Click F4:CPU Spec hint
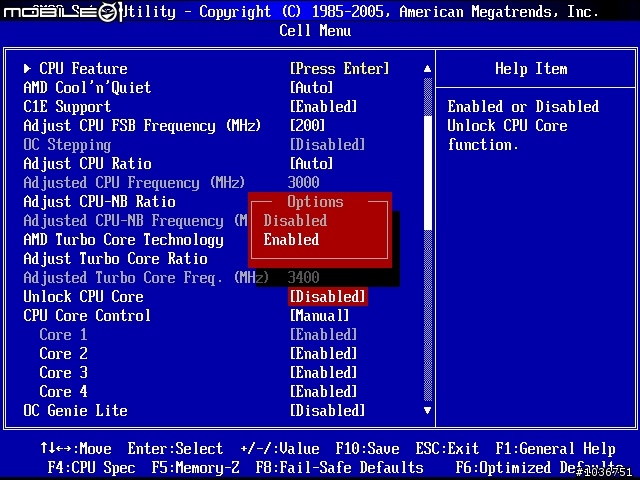This screenshot has width=640, height=480. click(91, 468)
